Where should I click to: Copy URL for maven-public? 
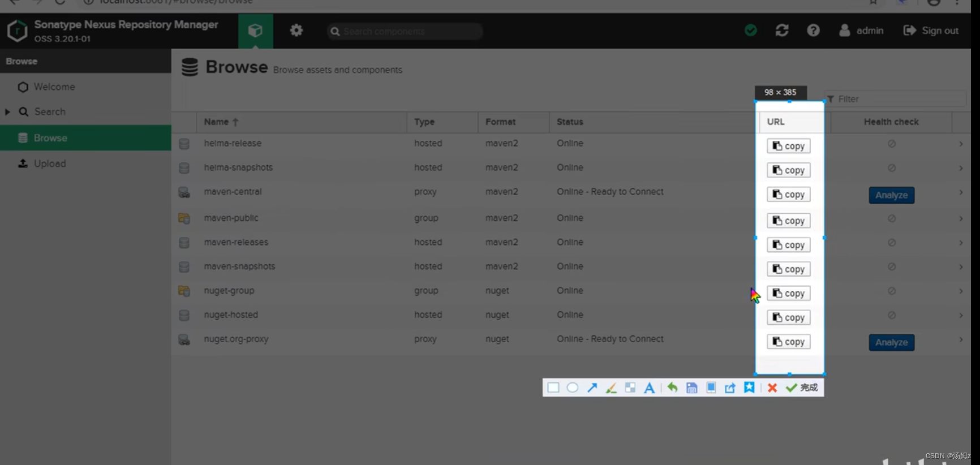point(789,221)
